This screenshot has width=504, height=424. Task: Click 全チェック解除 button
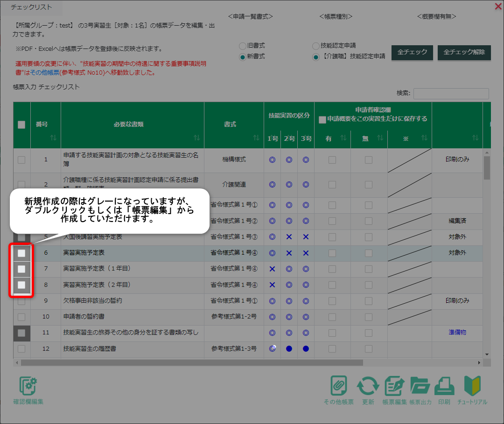click(464, 52)
